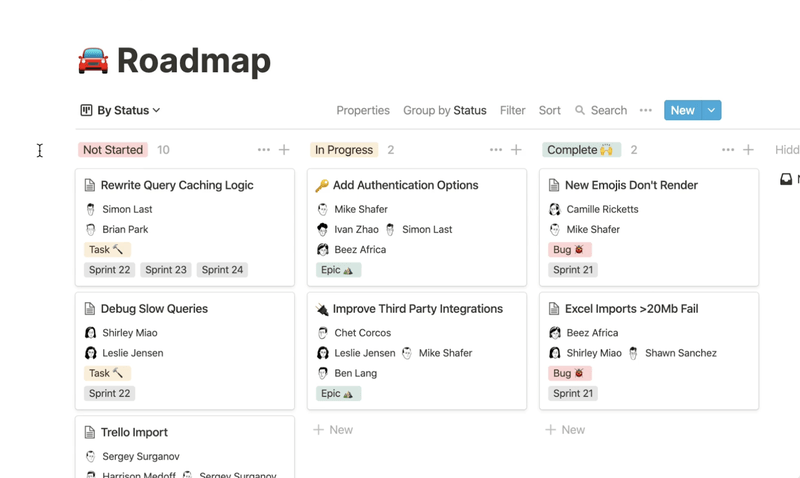Click Bug tag on New Emojis Don't Render
Viewport: 800px width, 478px height.
coord(570,249)
